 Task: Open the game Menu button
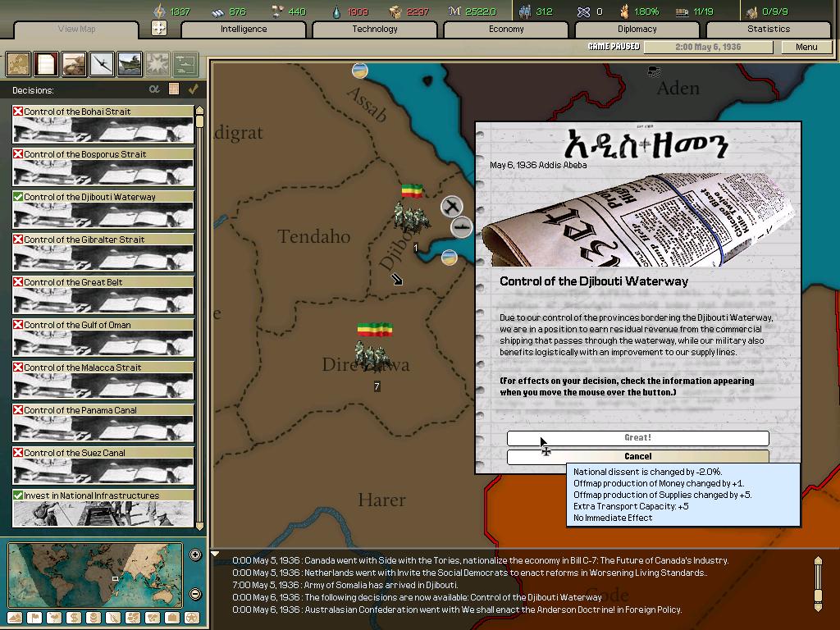806,47
